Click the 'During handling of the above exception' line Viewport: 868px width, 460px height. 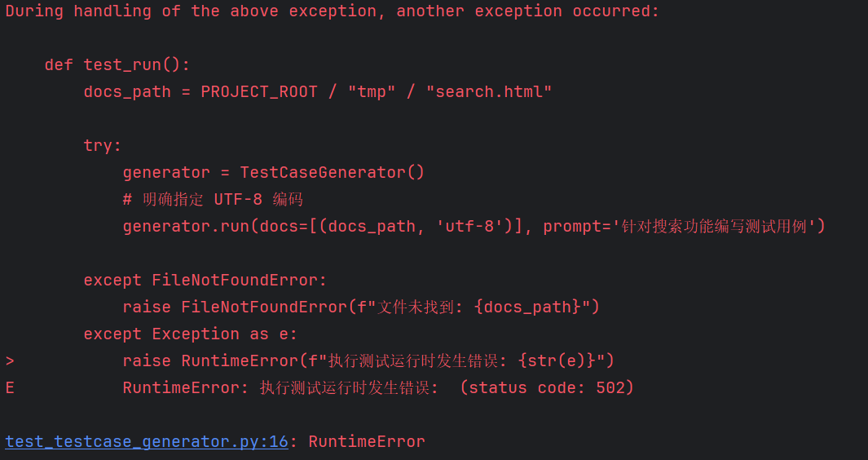tap(333, 11)
